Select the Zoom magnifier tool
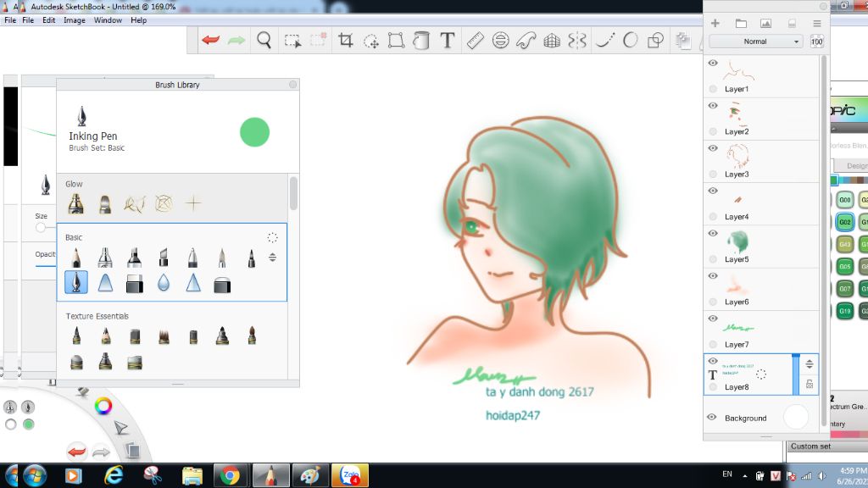The width and height of the screenshot is (868, 488). (264, 41)
